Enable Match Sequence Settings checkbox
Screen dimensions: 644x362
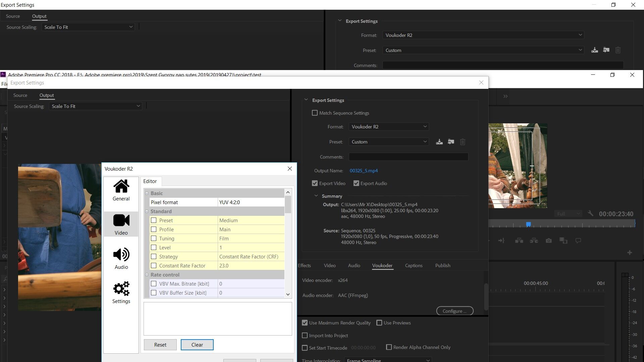click(315, 113)
